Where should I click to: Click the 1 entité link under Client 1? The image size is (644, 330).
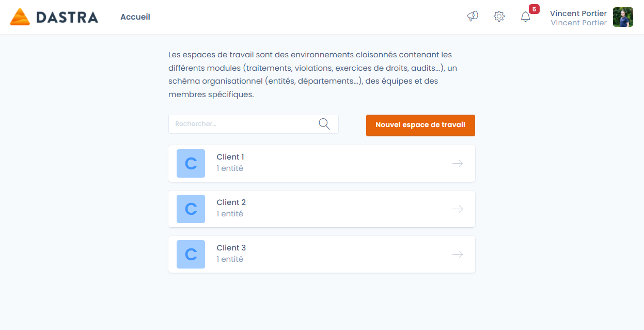230,168
